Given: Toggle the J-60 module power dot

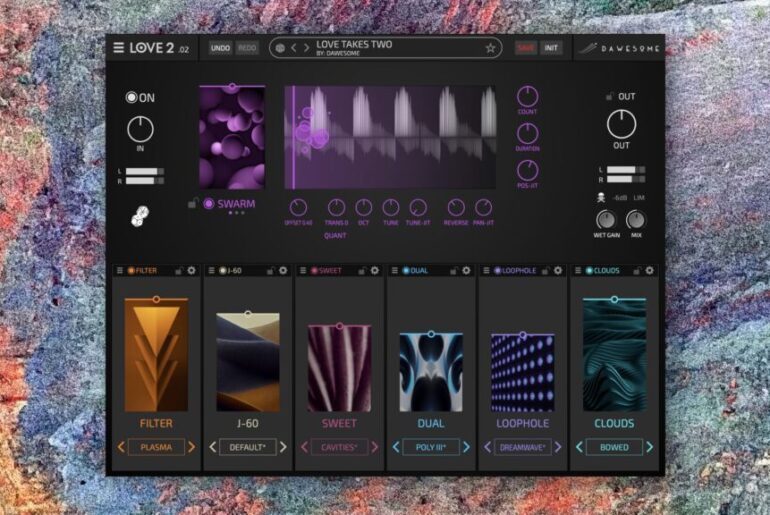Looking at the screenshot, I should (222, 271).
